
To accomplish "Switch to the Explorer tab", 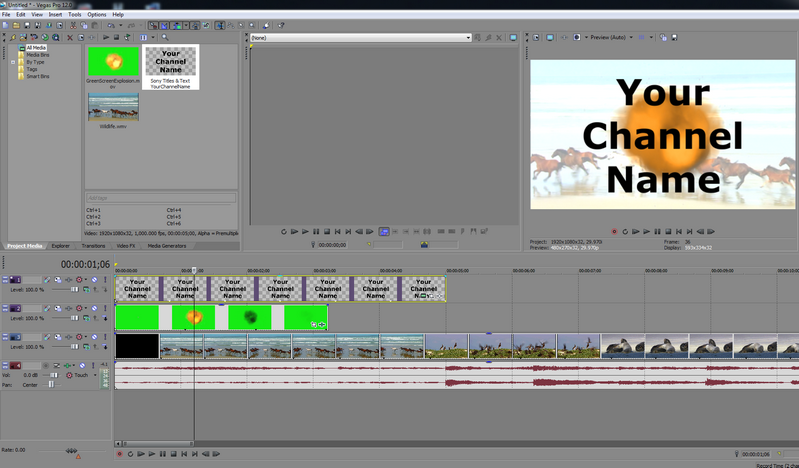I will coord(60,246).
